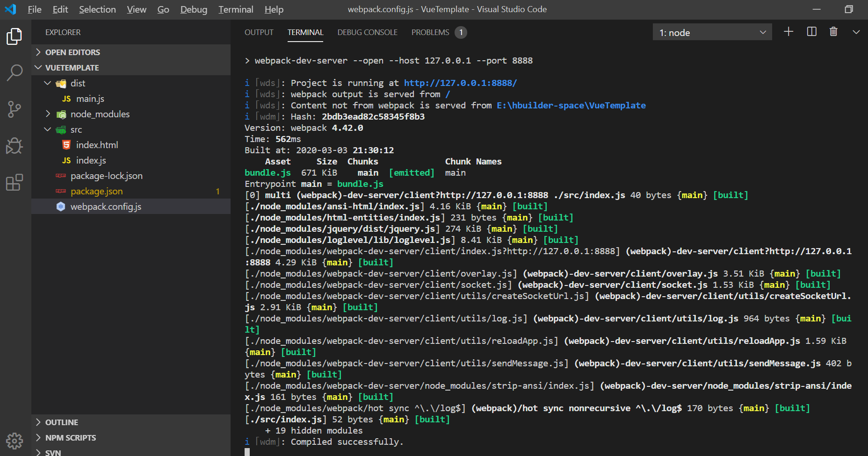Expand the OUTLINE section

coord(38,422)
